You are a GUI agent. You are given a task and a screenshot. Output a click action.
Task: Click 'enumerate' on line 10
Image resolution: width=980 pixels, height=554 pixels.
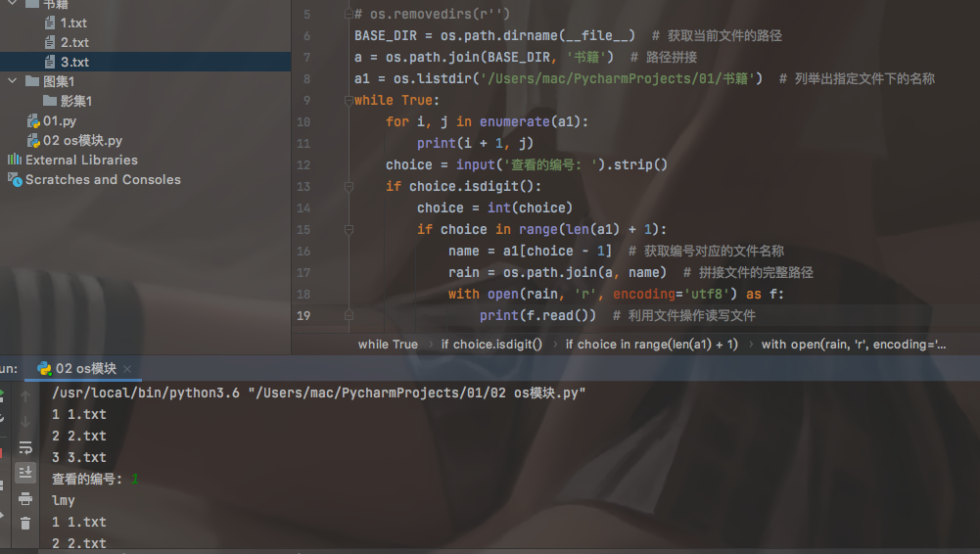click(514, 121)
